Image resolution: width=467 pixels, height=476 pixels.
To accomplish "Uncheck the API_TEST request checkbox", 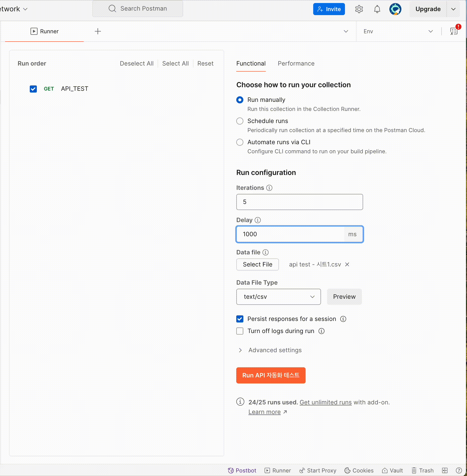I will click(x=33, y=89).
